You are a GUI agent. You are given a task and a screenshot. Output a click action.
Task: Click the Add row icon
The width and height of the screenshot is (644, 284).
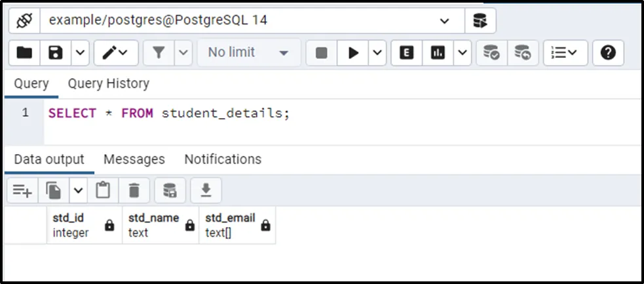point(22,190)
